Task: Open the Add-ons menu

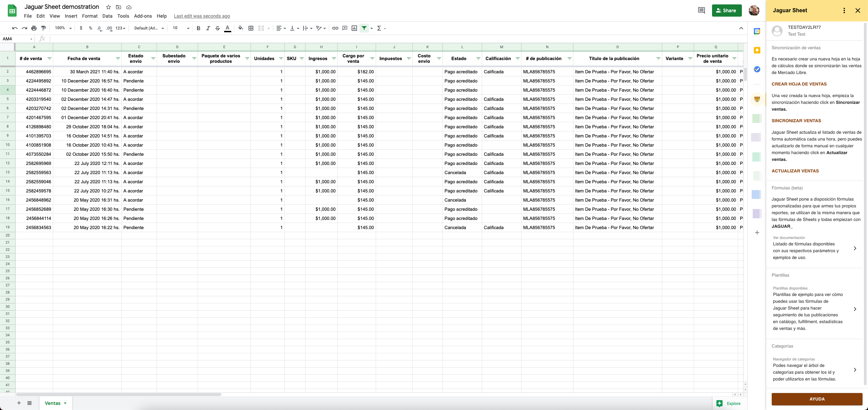Action: point(143,16)
